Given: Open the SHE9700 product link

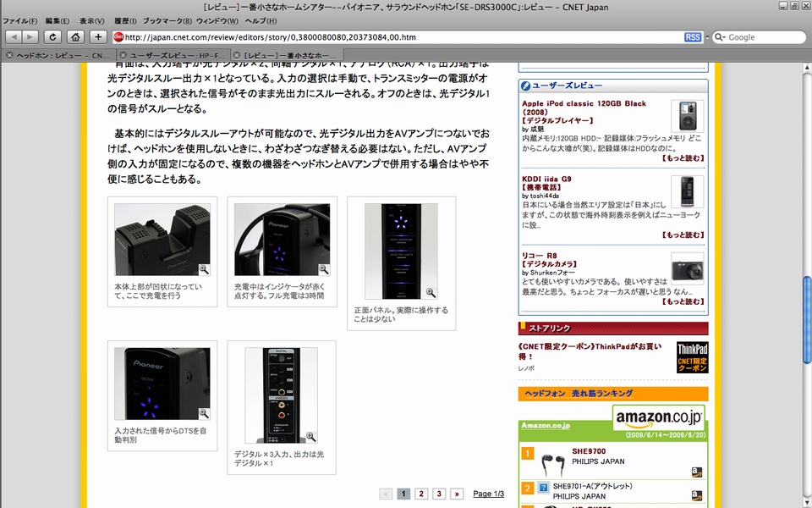Looking at the screenshot, I should point(589,451).
